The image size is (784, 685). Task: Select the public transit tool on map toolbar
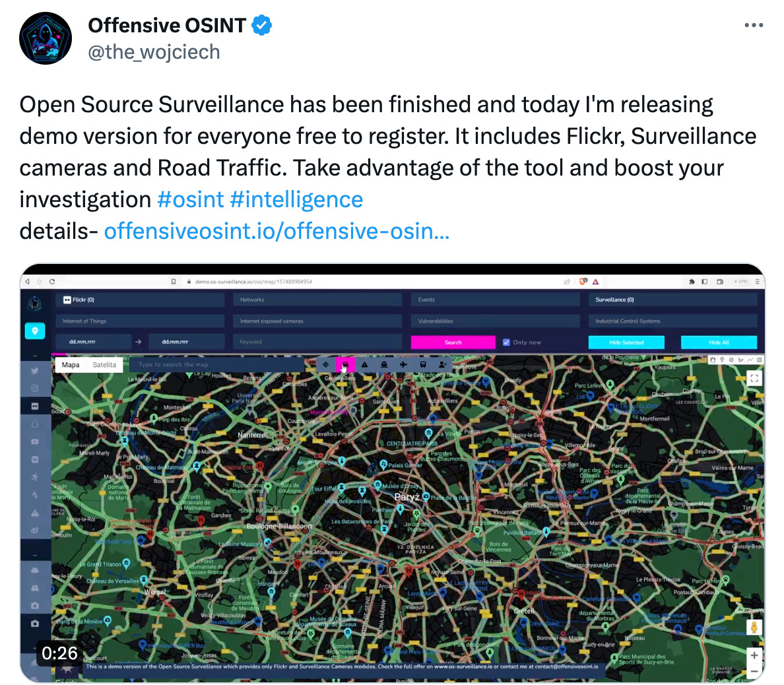pyautogui.click(x=422, y=364)
